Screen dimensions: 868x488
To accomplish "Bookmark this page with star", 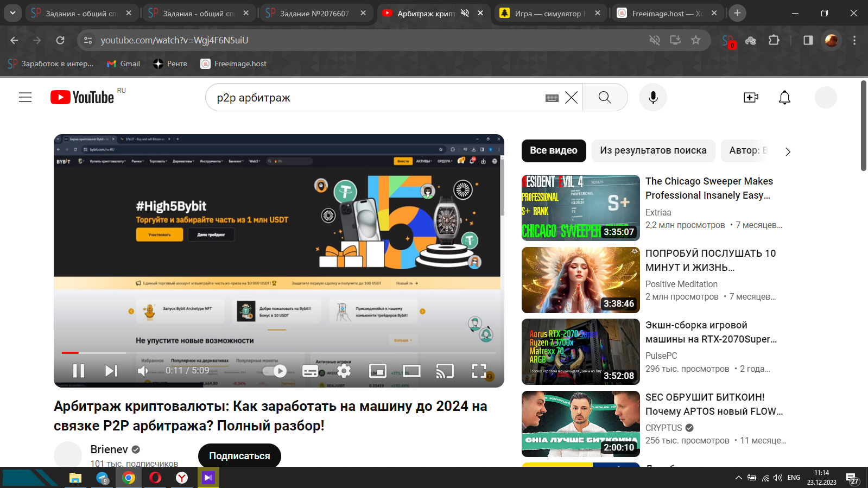I will click(x=695, y=40).
